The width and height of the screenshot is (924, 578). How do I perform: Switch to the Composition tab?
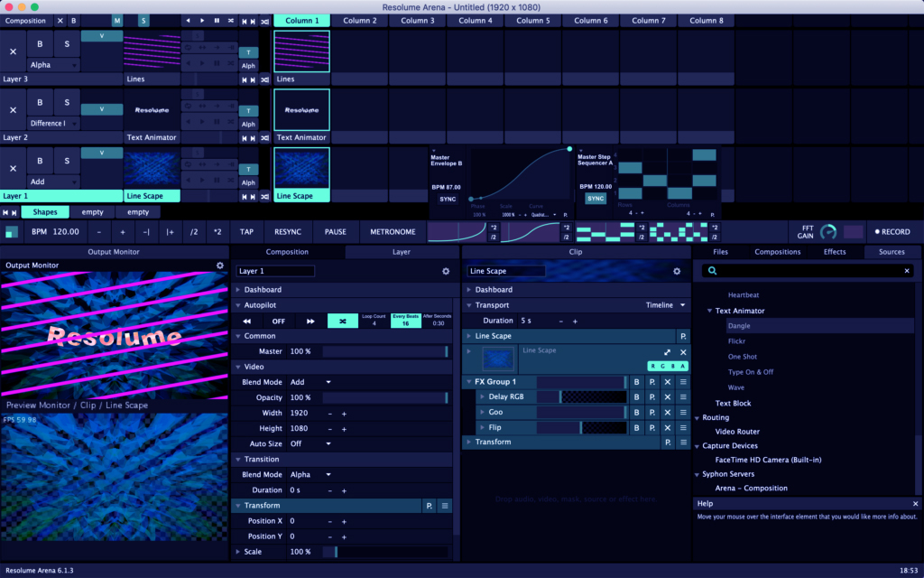click(x=287, y=252)
